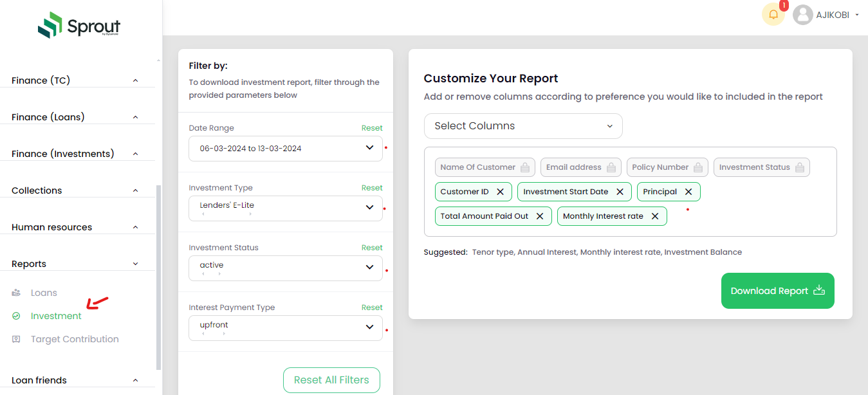Reset the Investment Status filter

pyautogui.click(x=372, y=248)
